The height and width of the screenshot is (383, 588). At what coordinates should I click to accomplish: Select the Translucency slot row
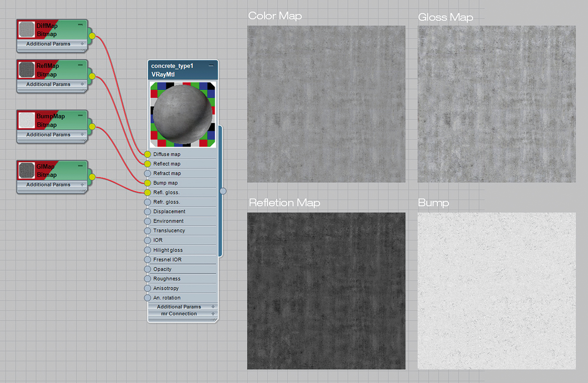click(182, 231)
